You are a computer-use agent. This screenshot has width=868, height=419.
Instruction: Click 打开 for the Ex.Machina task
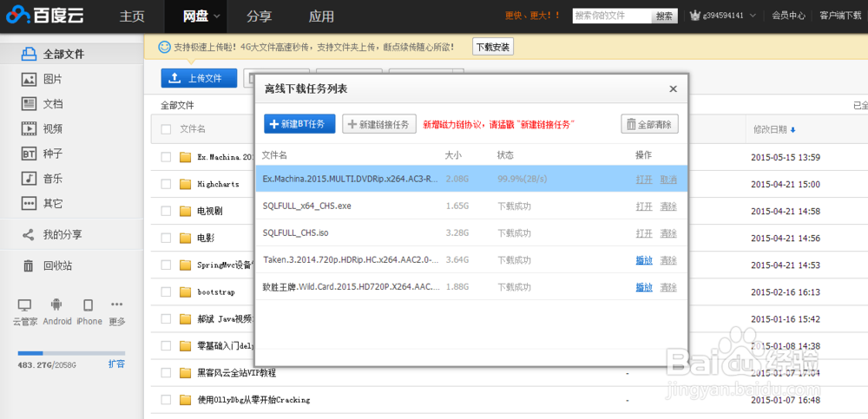644,180
